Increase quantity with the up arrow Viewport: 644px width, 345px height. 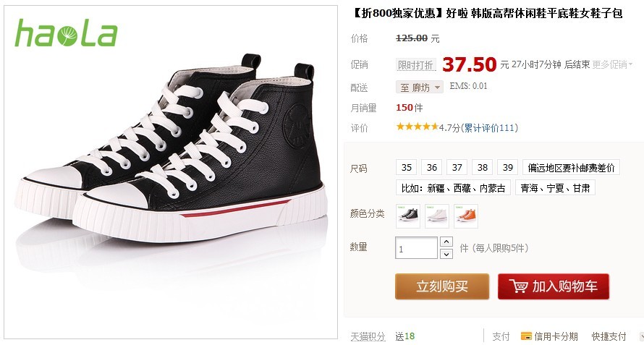[x=446, y=242]
